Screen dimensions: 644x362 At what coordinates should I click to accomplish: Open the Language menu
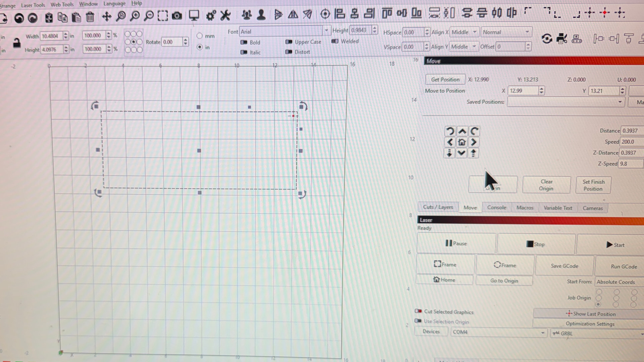(114, 4)
